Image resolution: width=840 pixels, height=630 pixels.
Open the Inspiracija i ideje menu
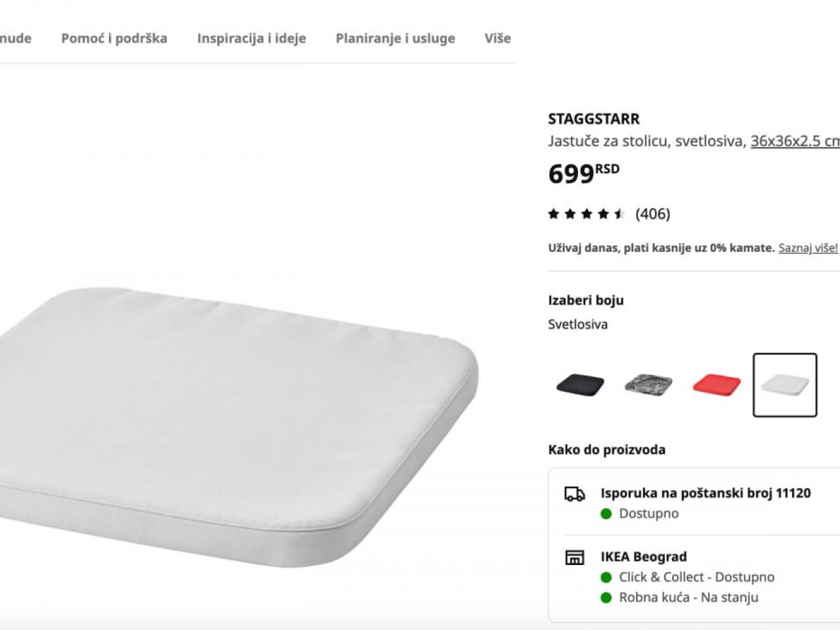click(251, 38)
